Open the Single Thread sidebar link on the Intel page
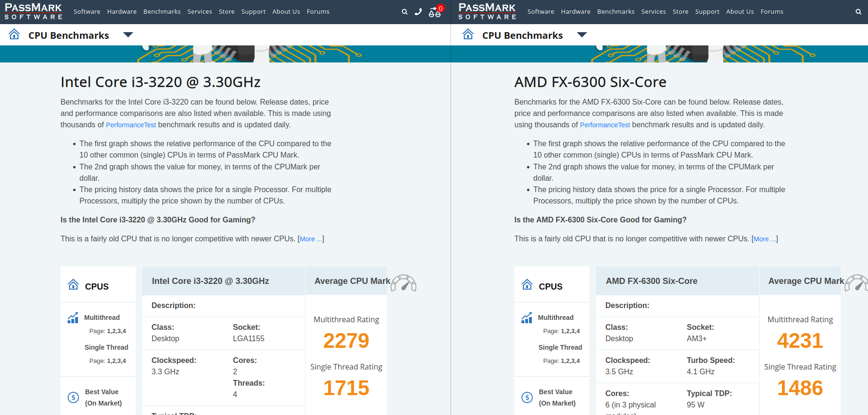868x415 pixels. tap(106, 347)
